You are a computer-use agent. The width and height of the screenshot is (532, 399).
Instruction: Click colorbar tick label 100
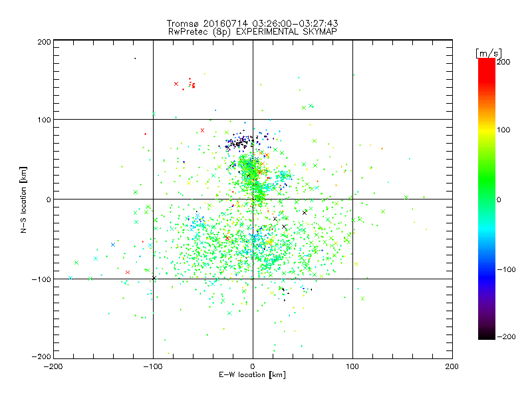503,130
